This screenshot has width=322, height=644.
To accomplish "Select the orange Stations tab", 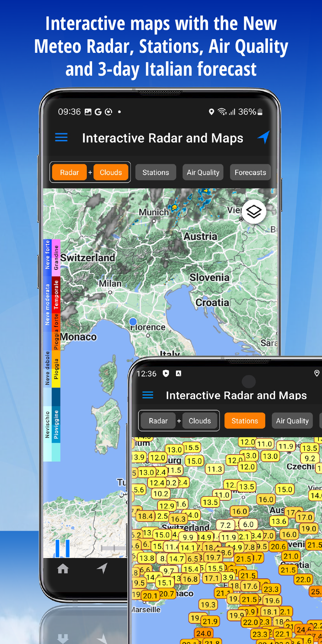I will [245, 421].
